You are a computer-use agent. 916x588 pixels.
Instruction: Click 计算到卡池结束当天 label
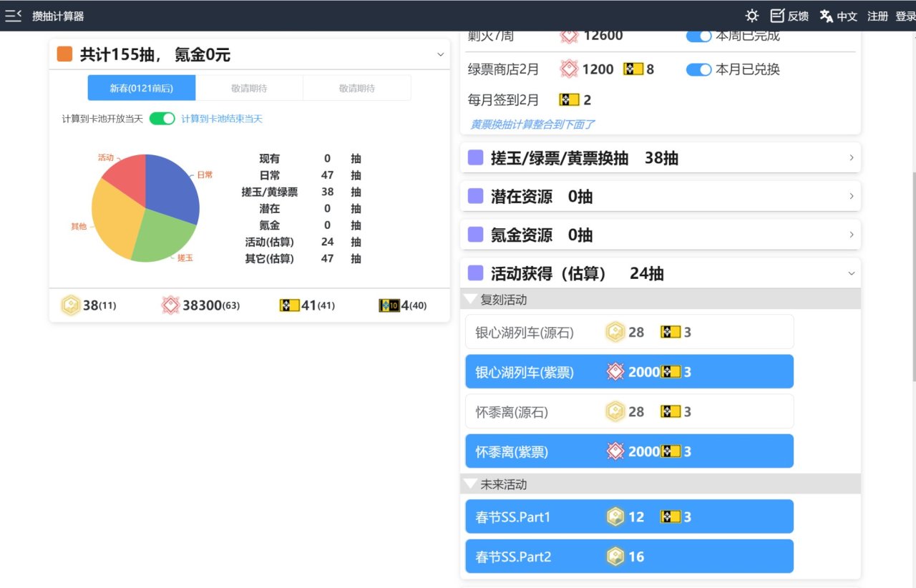pyautogui.click(x=222, y=119)
